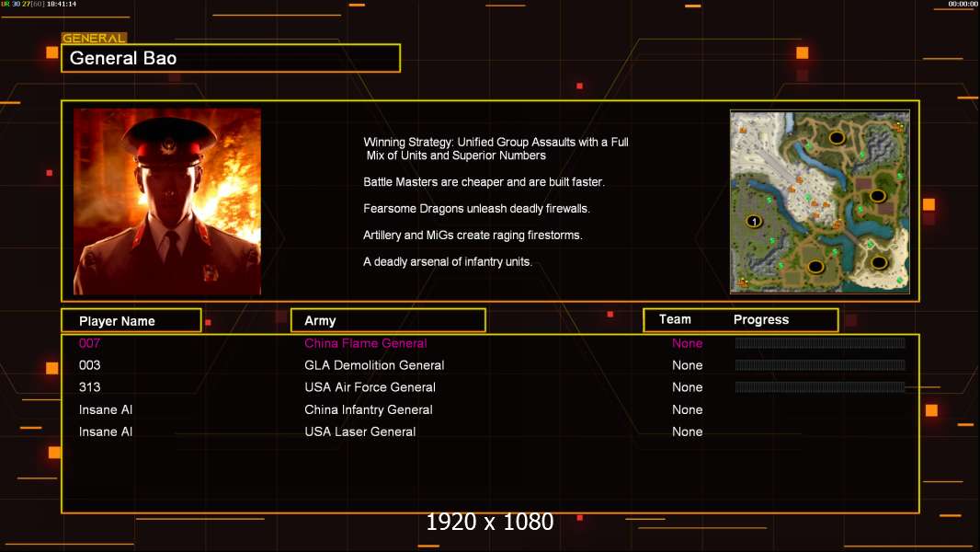This screenshot has width=980, height=552.
Task: Click the General Bao portrait image
Action: click(167, 201)
